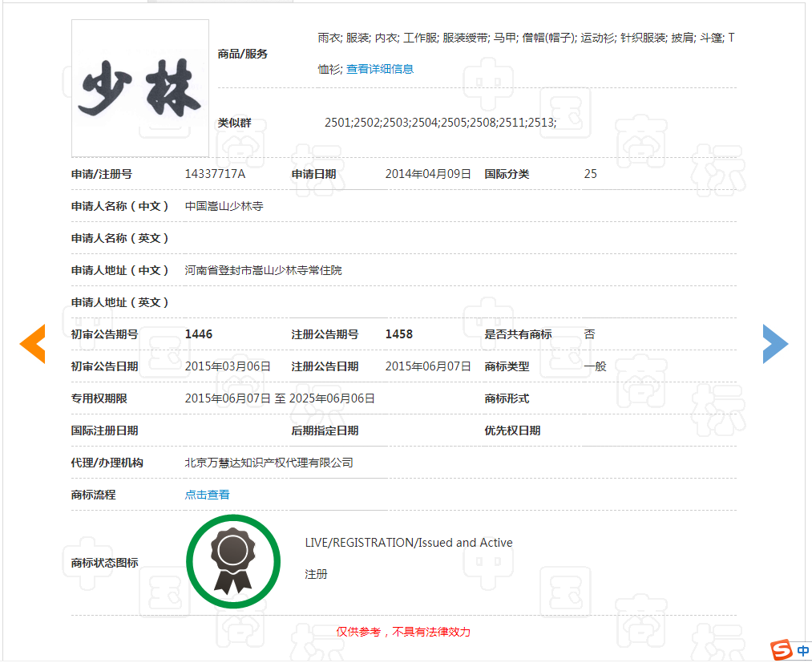
Task: Click the red disclaimer 仅供参考，不具有法律效力
Action: [x=403, y=632]
